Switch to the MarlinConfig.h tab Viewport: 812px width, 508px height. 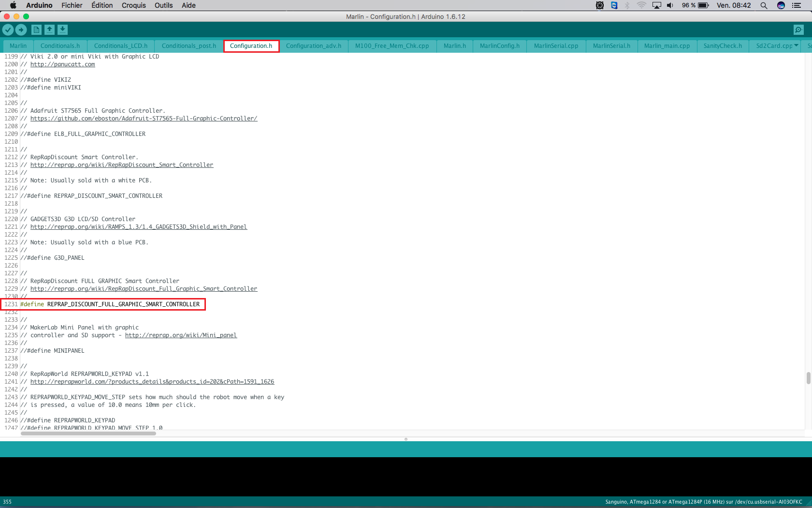(500, 46)
